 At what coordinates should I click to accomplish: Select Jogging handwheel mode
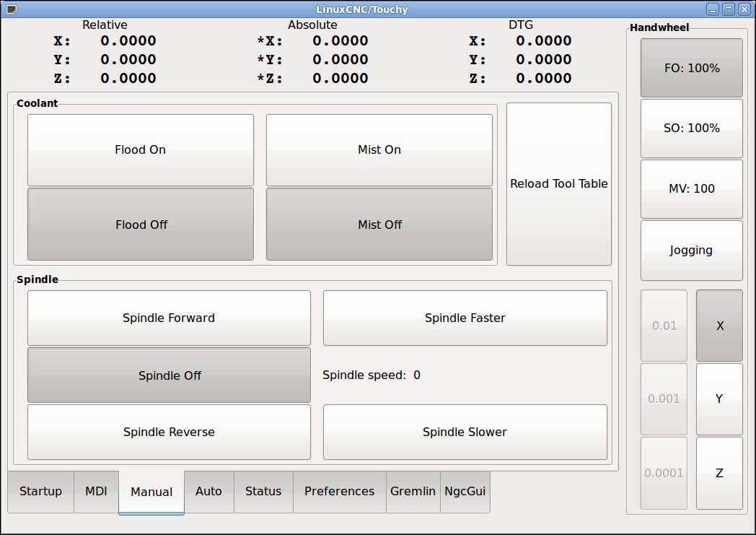point(691,251)
